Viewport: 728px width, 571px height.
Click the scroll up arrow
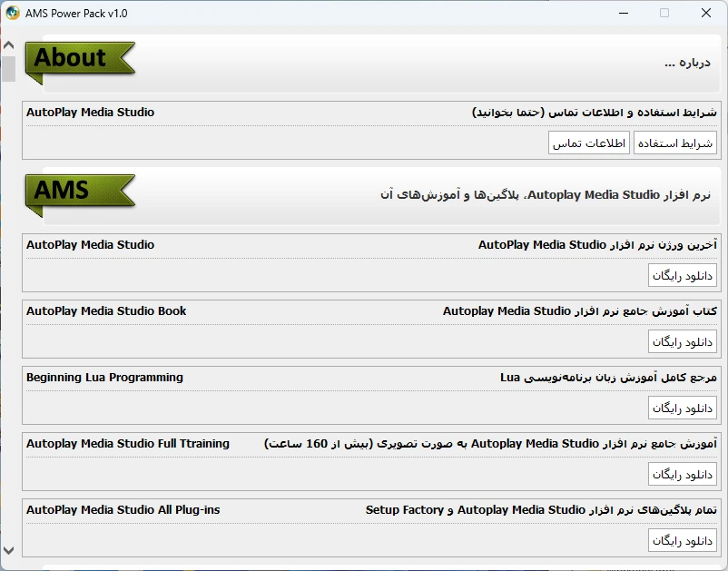[8, 44]
